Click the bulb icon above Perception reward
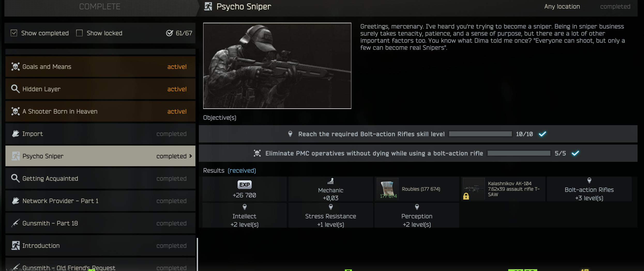This screenshot has height=271, width=644. click(417, 207)
